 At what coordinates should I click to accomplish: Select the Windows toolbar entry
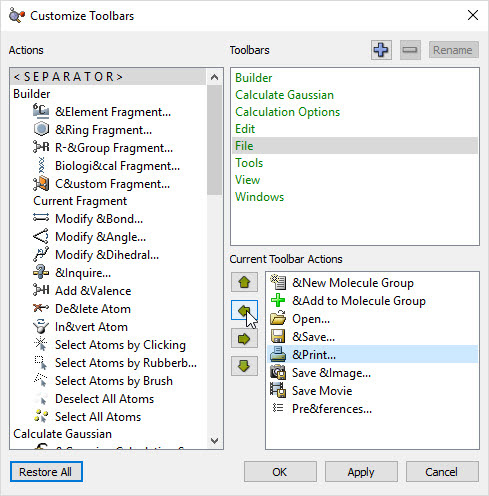pyautogui.click(x=355, y=197)
